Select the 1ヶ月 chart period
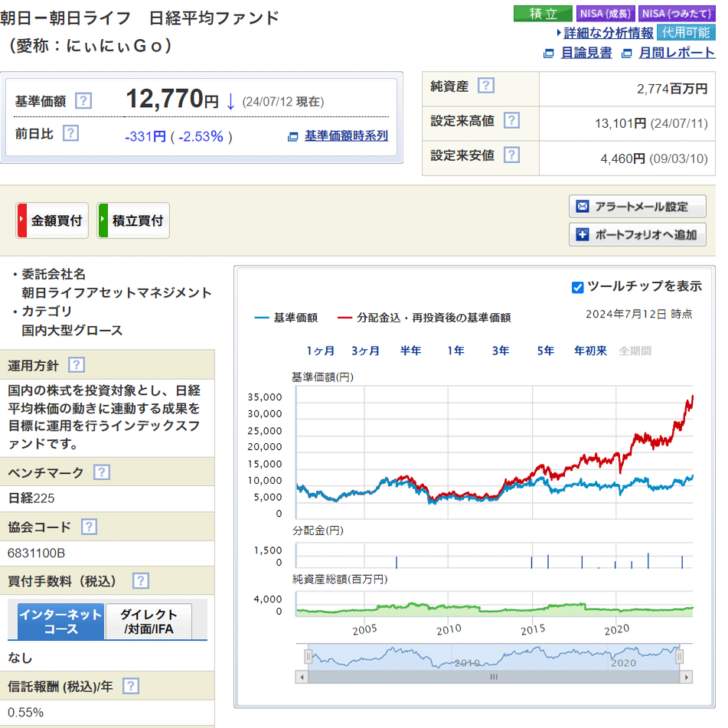The width and height of the screenshot is (728, 728). click(x=320, y=351)
